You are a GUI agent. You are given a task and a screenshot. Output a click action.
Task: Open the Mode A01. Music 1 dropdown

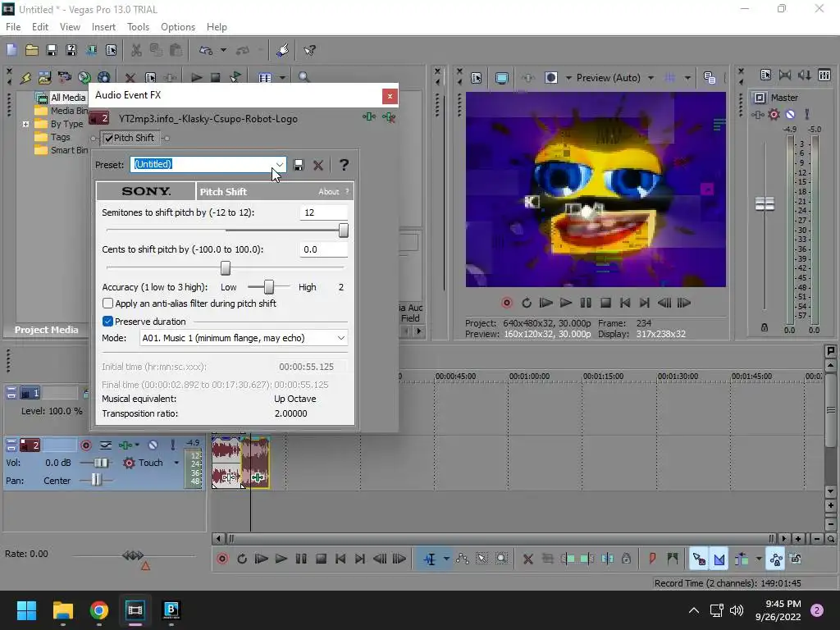(x=340, y=338)
